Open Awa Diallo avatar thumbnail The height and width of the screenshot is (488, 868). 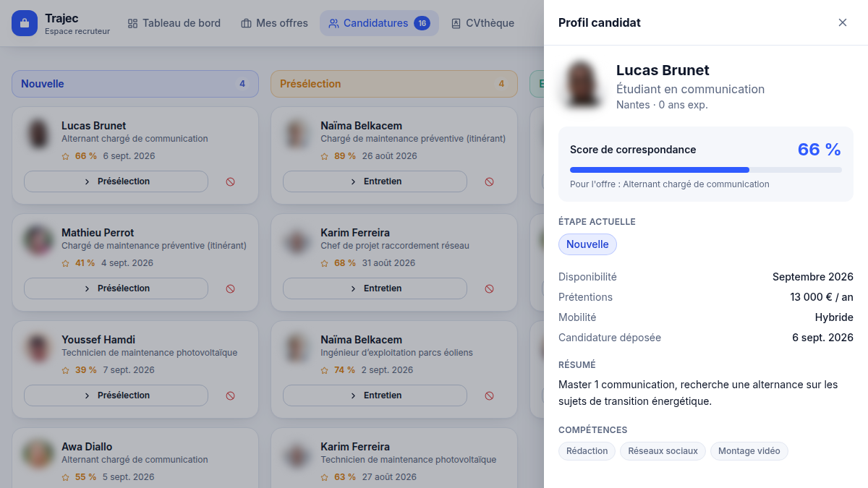(x=38, y=455)
